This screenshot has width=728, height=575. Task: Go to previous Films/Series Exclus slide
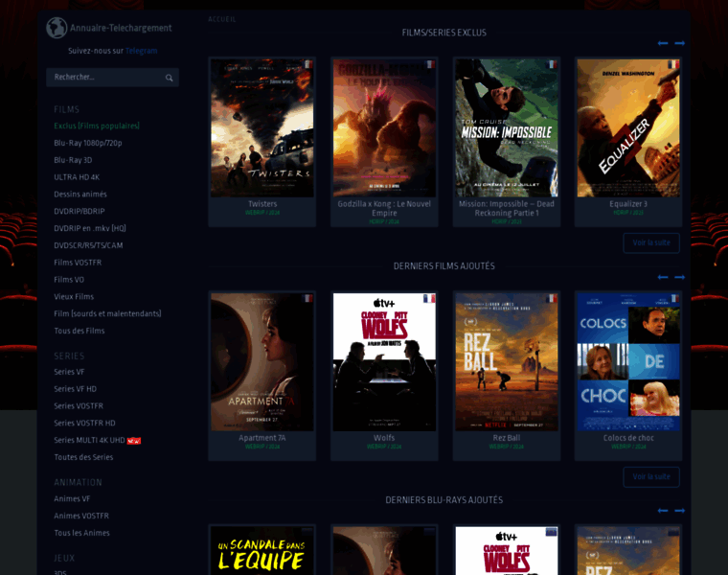pyautogui.click(x=663, y=43)
